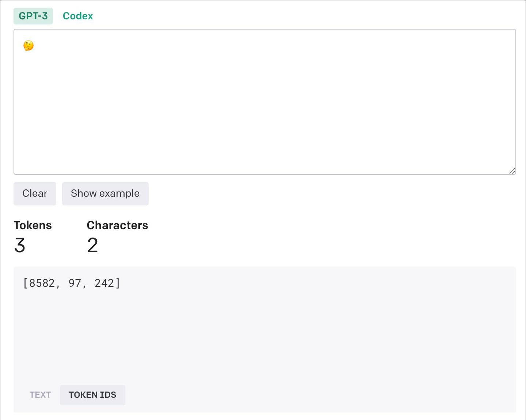Click the opening bracket of the token list
The height and width of the screenshot is (420, 526).
pos(25,283)
